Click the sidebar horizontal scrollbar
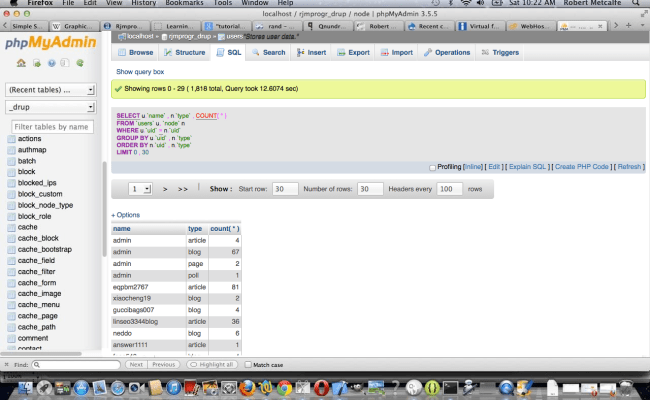Image resolution: width=650 pixels, height=400 pixels. point(41,354)
